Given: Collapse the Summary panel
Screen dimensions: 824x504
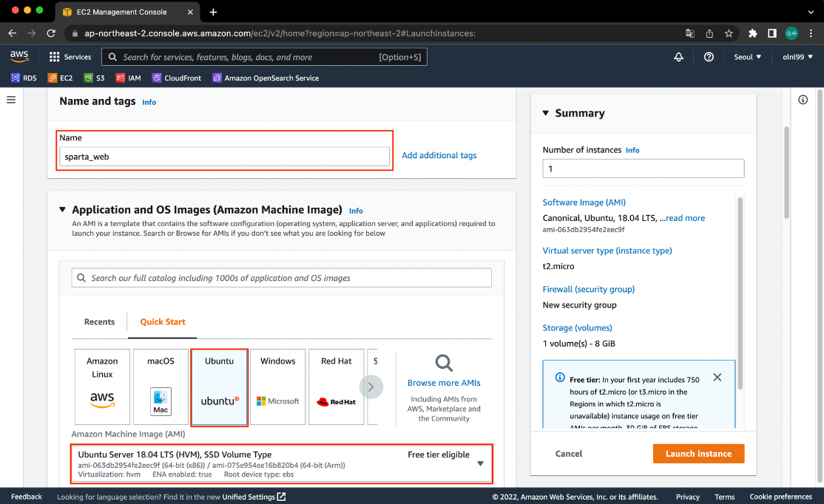Looking at the screenshot, I should point(545,113).
